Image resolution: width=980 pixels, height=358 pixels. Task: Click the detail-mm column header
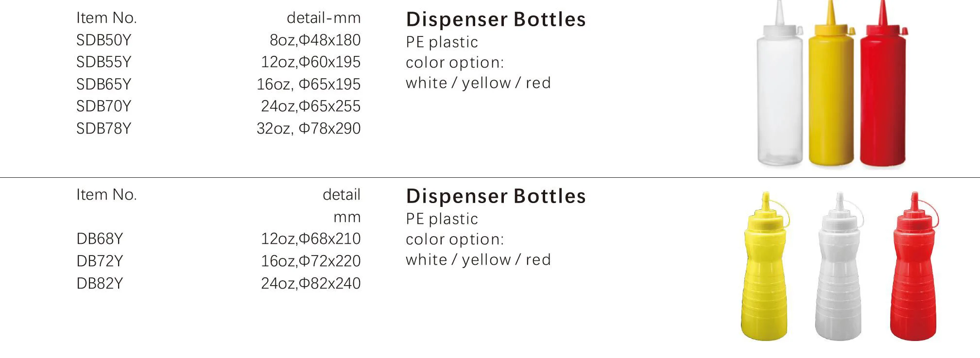click(x=324, y=18)
